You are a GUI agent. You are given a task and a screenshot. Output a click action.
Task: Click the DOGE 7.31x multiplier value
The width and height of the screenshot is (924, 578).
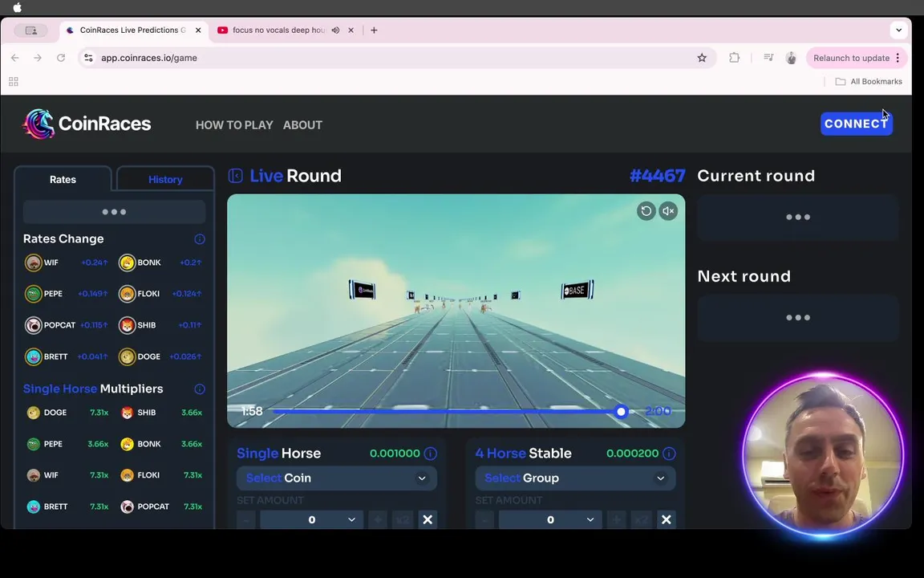[99, 413]
